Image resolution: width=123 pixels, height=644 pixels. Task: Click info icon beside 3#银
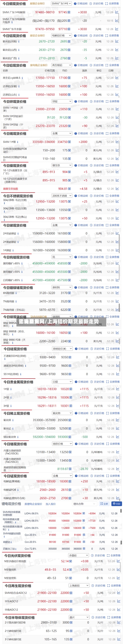point(11,406)
